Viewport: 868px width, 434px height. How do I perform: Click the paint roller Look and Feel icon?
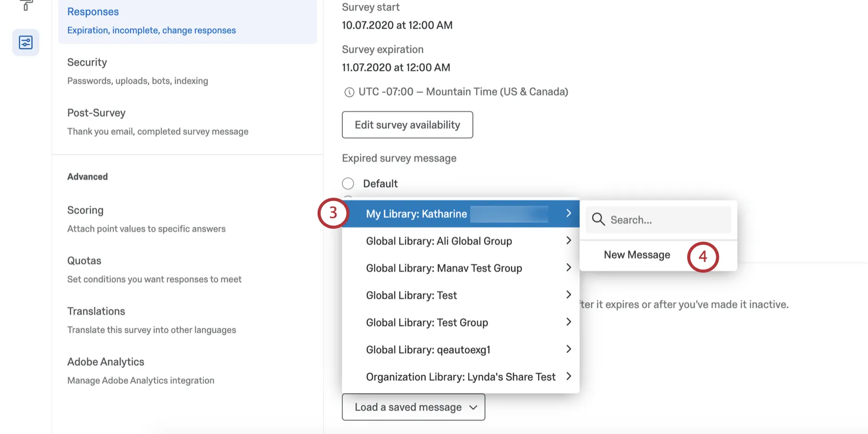(x=26, y=5)
